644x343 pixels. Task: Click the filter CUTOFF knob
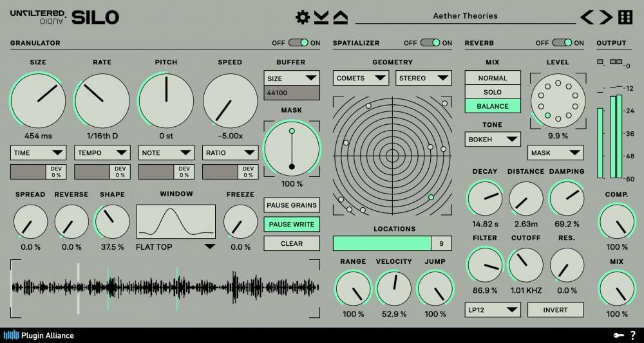point(526,265)
